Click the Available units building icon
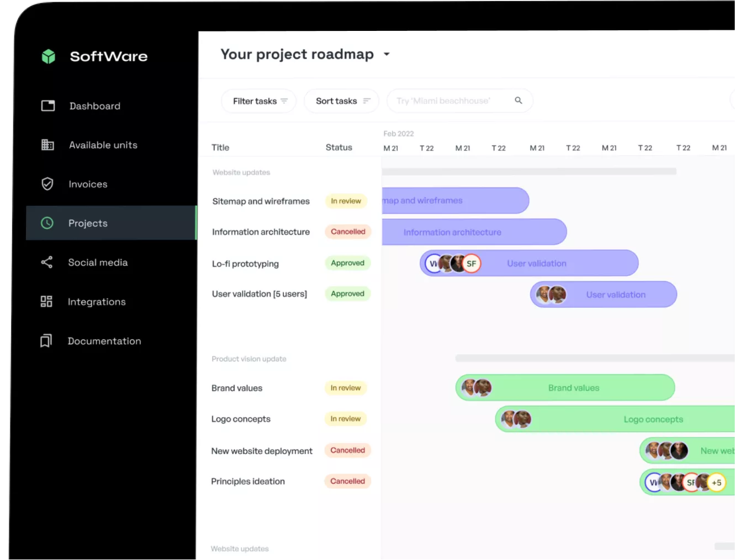 [x=48, y=145]
